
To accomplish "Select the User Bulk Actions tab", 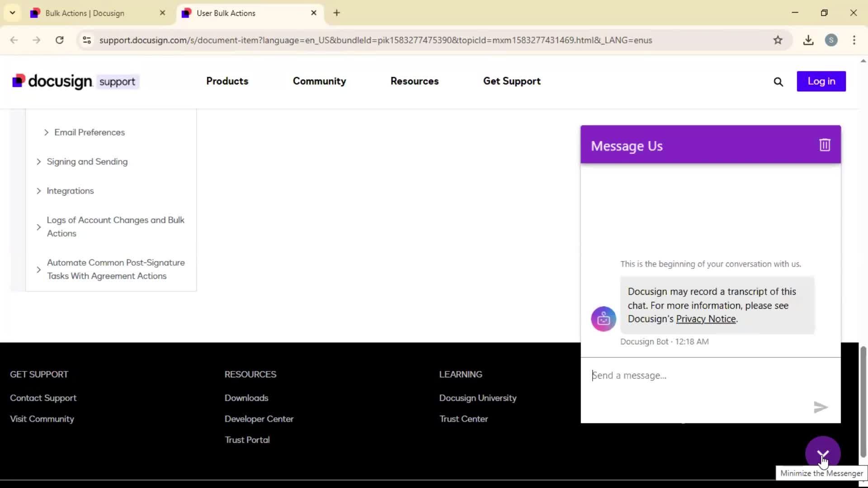I will (x=249, y=13).
